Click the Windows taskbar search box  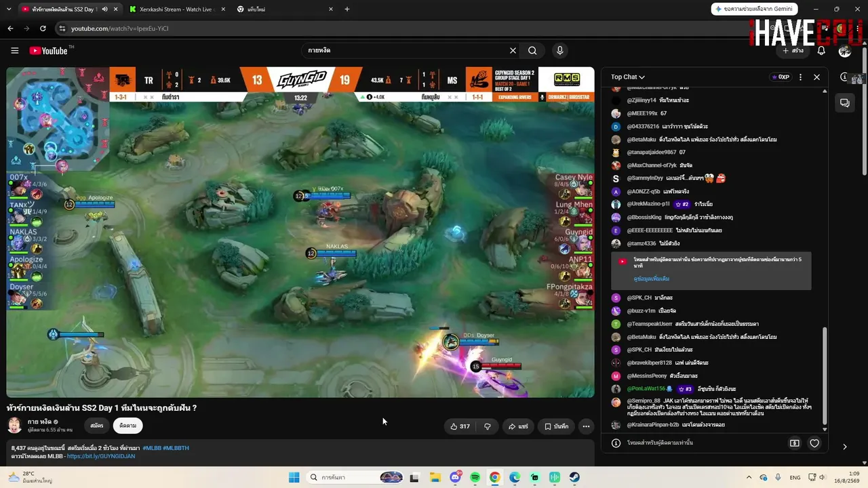tap(356, 477)
